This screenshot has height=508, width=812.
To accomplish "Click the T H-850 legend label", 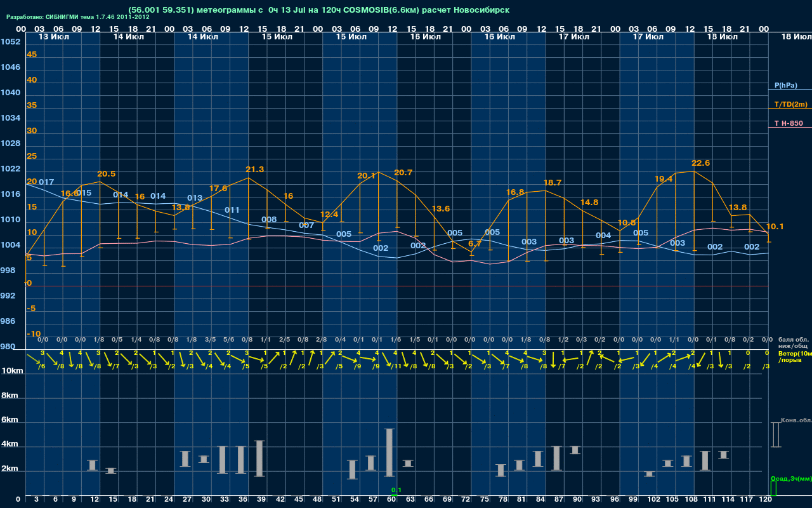I will (x=789, y=123).
